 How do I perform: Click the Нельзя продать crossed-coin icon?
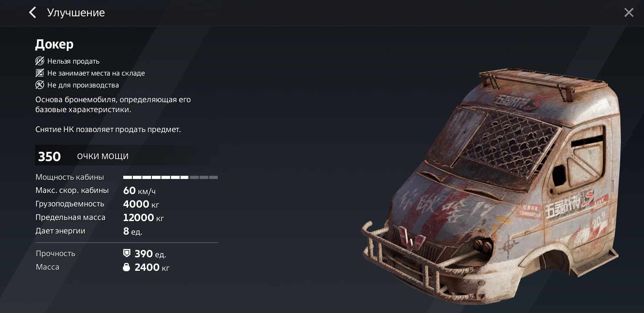pyautogui.click(x=40, y=61)
